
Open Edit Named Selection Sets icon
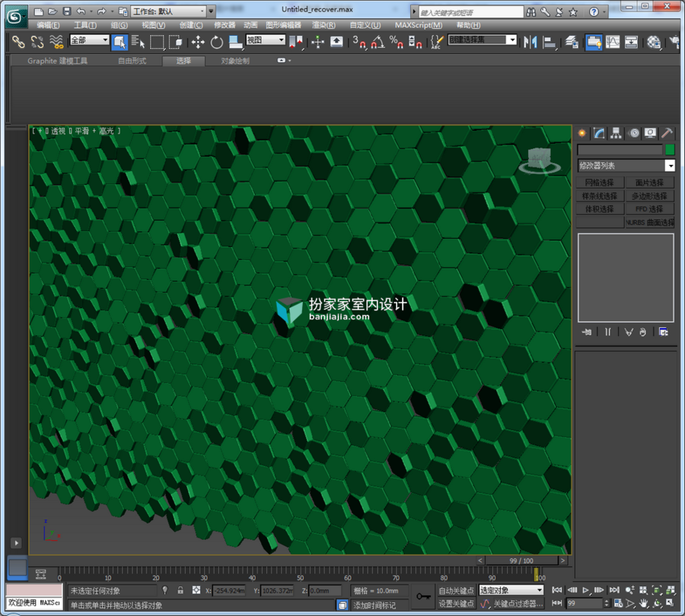pos(437,42)
